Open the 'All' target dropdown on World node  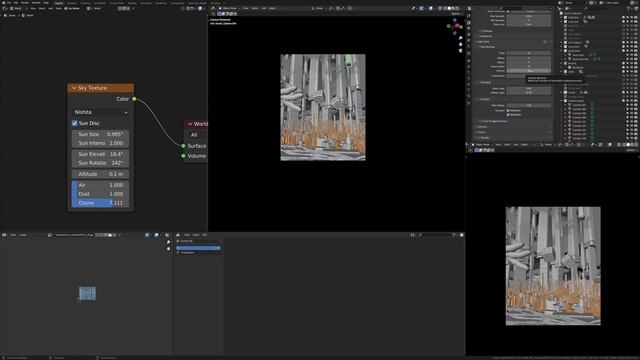pos(198,135)
